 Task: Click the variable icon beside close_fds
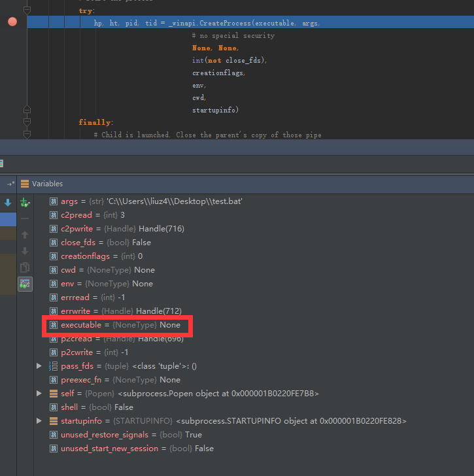coord(54,242)
